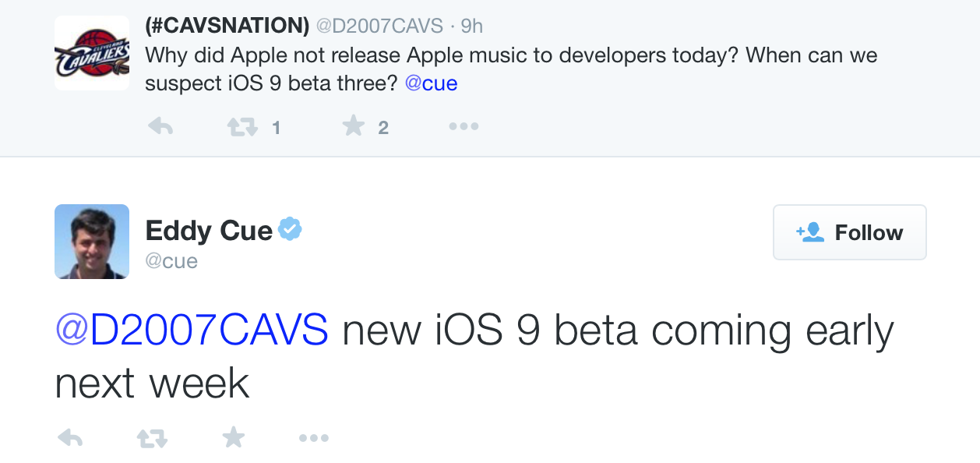980x463 pixels.
Task: Click the verified badge beside Eddy Cue
Action: point(290,230)
